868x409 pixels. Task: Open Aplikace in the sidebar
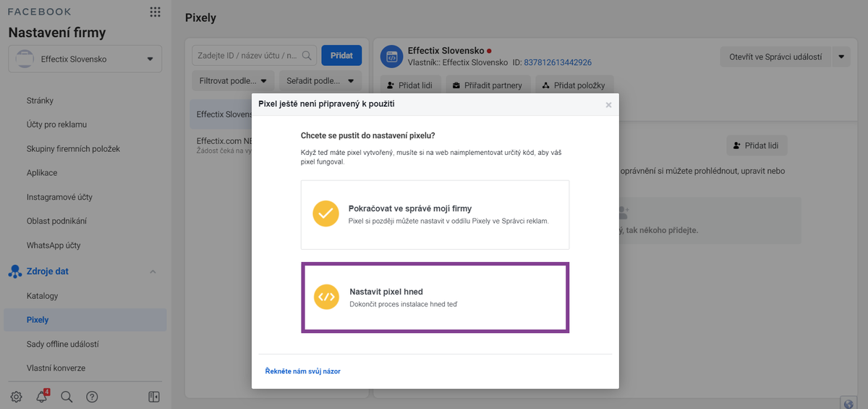[42, 173]
